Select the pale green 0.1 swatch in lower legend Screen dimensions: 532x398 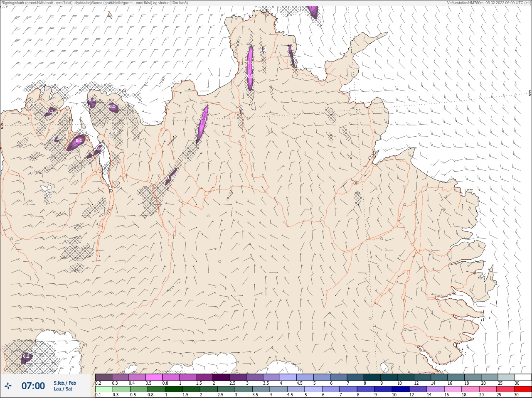tap(104, 389)
